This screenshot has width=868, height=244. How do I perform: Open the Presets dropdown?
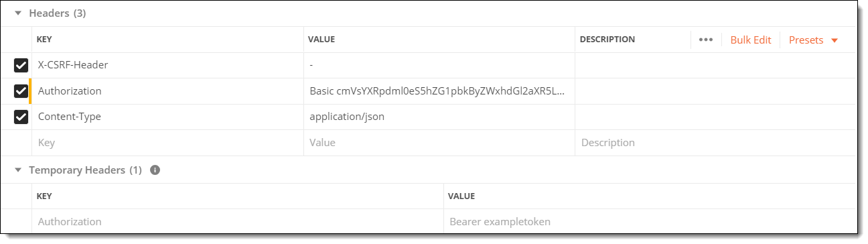point(813,40)
